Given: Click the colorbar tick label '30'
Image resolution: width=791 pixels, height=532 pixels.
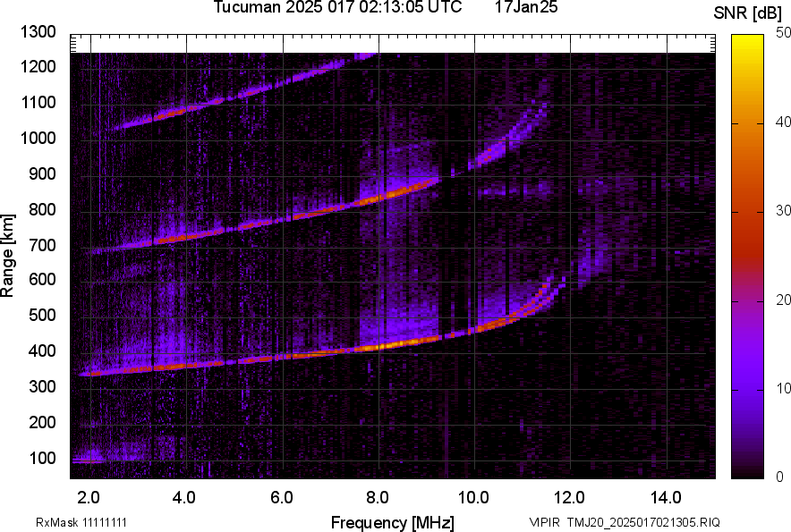Looking at the screenshot, I should pos(783,211).
